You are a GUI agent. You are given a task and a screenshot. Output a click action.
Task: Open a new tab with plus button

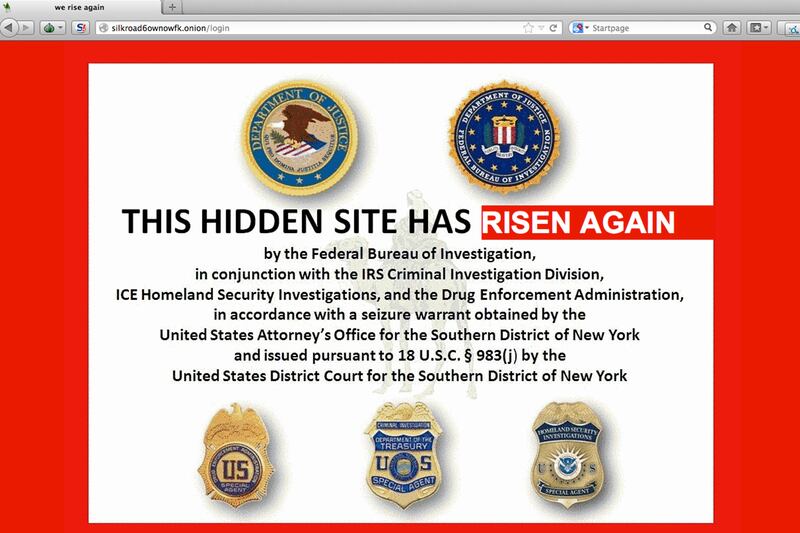[172, 7]
